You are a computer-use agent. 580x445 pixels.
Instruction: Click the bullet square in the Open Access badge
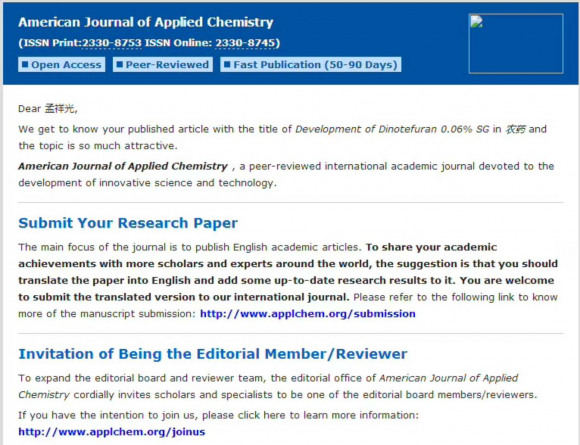coord(25,65)
